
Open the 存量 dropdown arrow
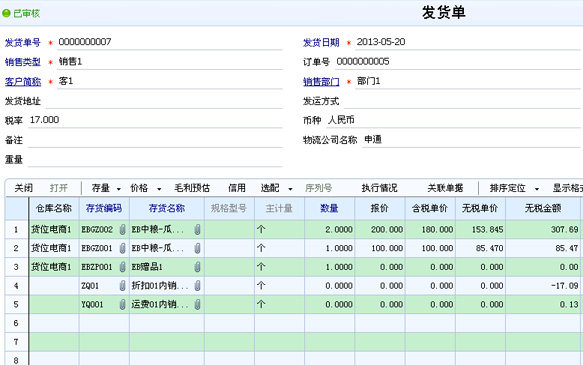point(119,189)
